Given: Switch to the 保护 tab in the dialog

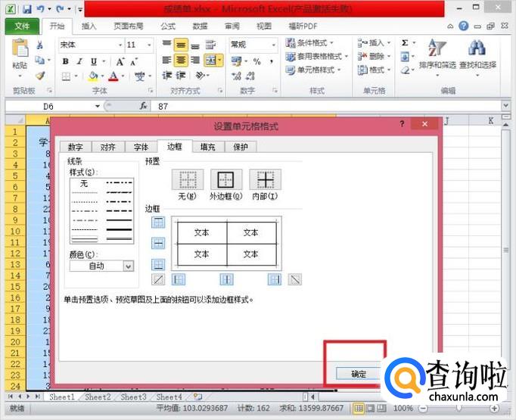Looking at the screenshot, I should [x=241, y=147].
